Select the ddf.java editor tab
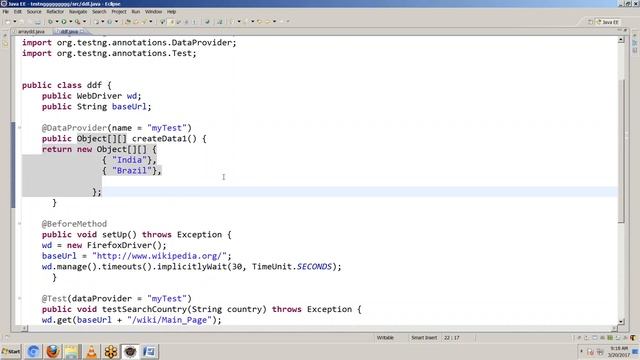Screen dimensions: 640x360 69,31
